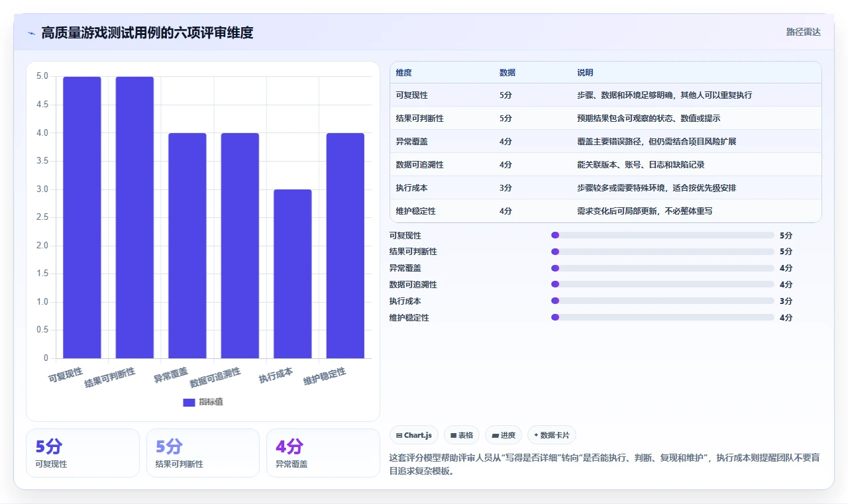Click the 5.0 tick on the chart y-axis
Screen dimensions: 848x504
tap(42, 76)
